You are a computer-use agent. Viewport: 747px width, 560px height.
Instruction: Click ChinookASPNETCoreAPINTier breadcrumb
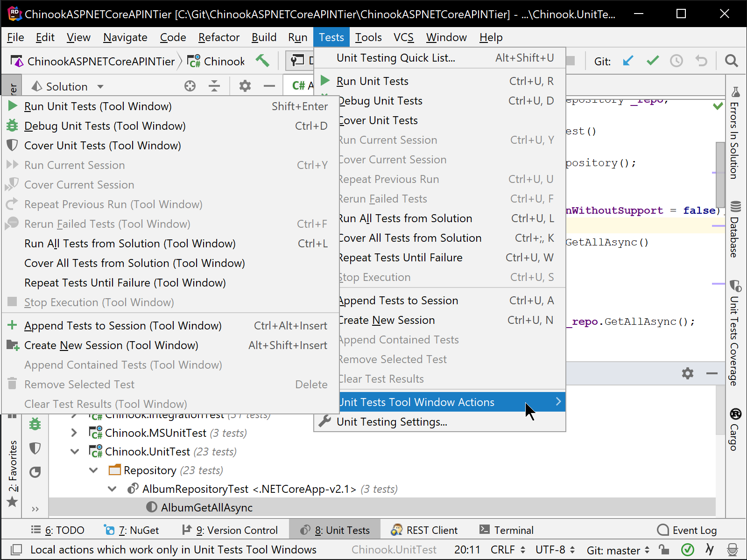coord(93,61)
